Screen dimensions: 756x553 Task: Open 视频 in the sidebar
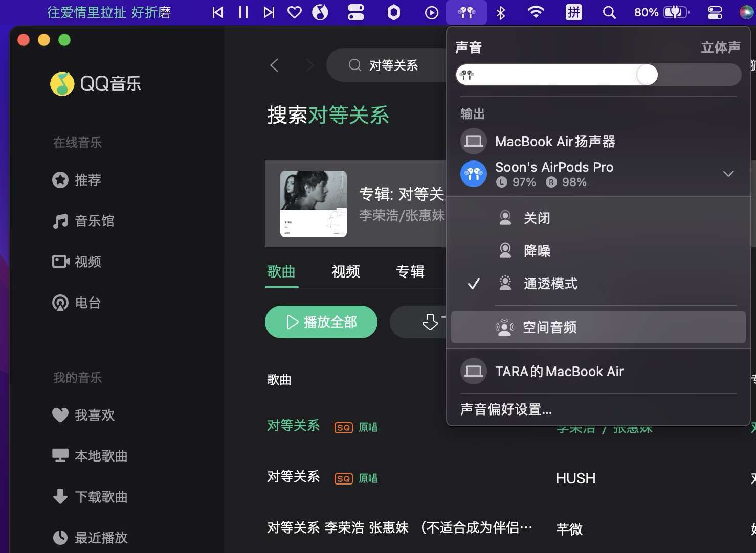click(x=77, y=262)
